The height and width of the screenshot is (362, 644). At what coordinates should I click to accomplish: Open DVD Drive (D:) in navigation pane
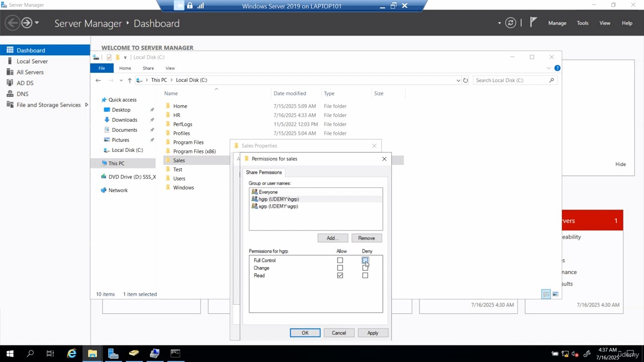pyautogui.click(x=132, y=177)
